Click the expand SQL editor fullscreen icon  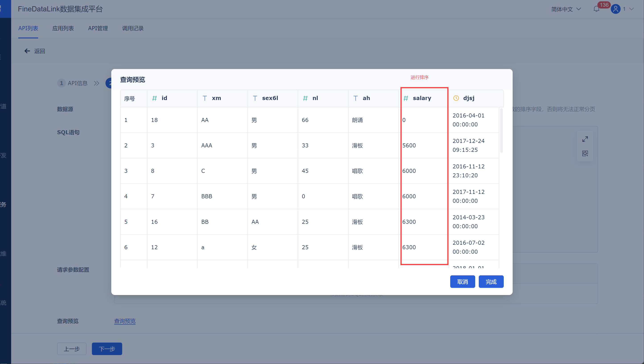585,139
